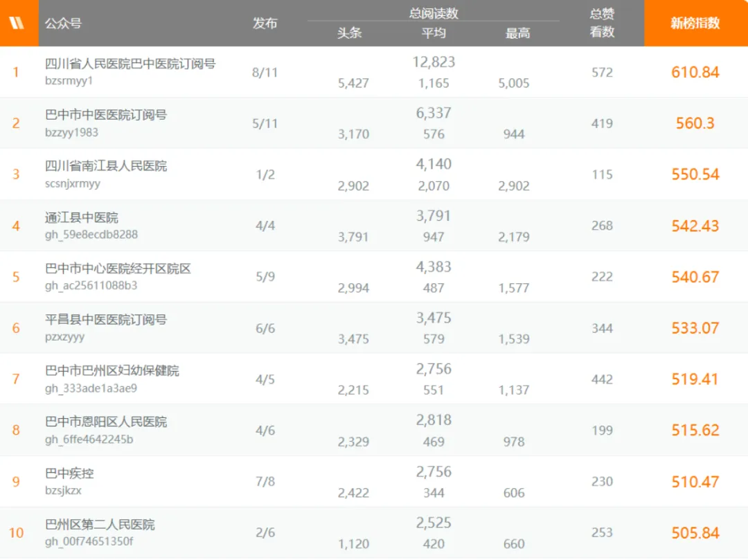Open 巴中市巴州区妇幼保健院 account
The image size is (748, 560).
click(112, 370)
